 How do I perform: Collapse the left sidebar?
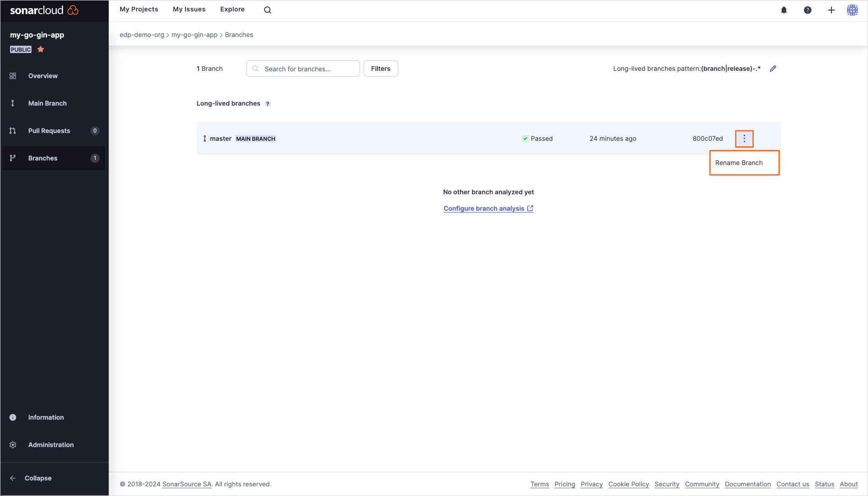38,478
